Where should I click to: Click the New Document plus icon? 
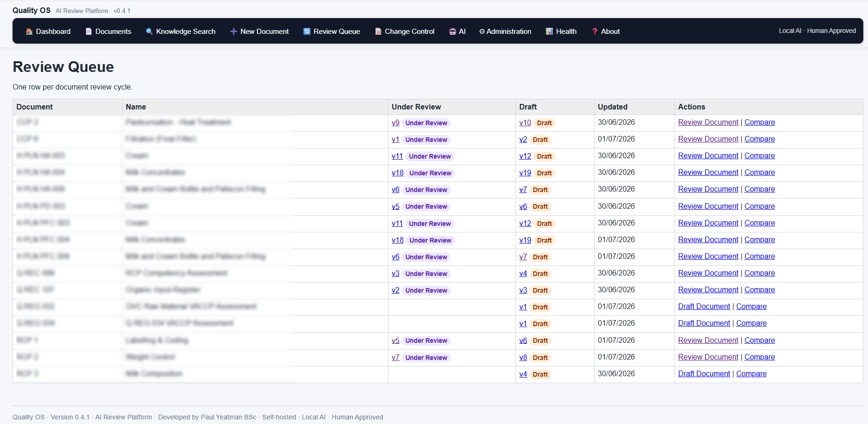233,32
